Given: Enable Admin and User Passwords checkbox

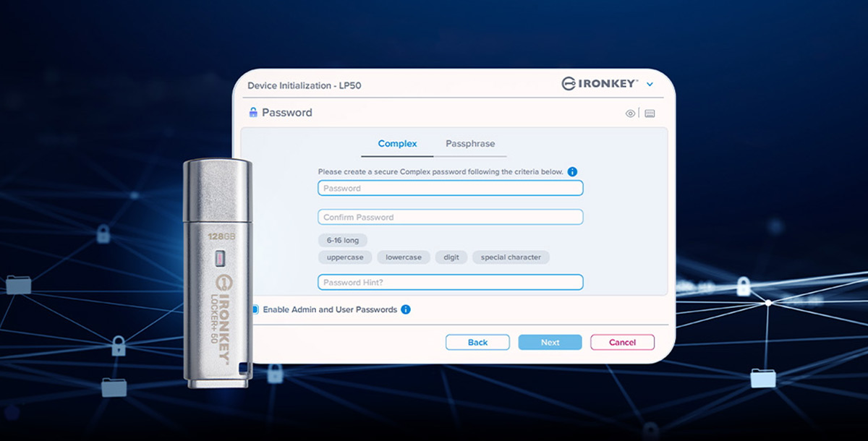Looking at the screenshot, I should tap(255, 309).
